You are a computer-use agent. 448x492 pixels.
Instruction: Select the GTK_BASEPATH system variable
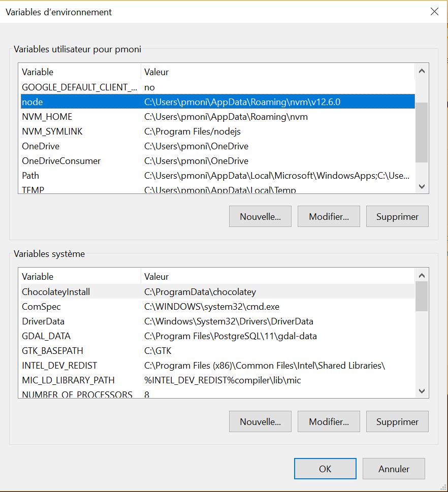pos(218,350)
